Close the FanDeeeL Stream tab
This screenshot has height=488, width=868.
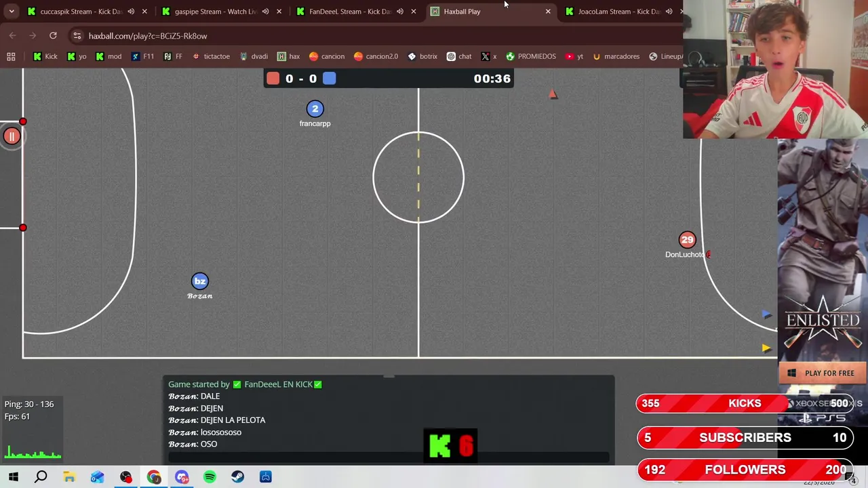coord(414,12)
